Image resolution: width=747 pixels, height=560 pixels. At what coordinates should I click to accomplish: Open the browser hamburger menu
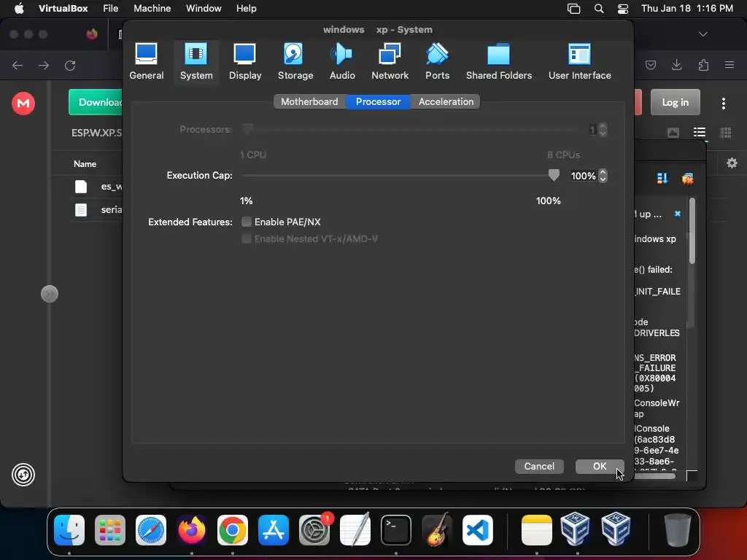729,65
